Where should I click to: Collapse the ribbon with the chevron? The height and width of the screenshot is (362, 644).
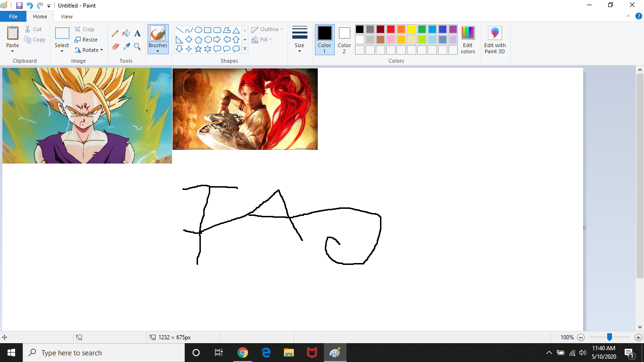click(628, 16)
